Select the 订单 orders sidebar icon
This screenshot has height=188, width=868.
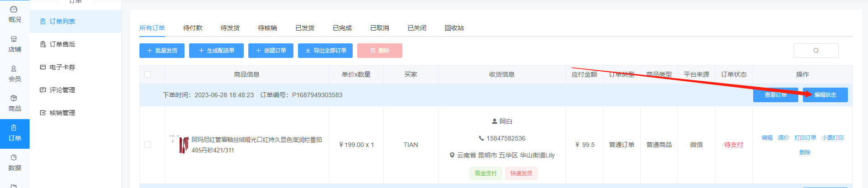click(15, 133)
